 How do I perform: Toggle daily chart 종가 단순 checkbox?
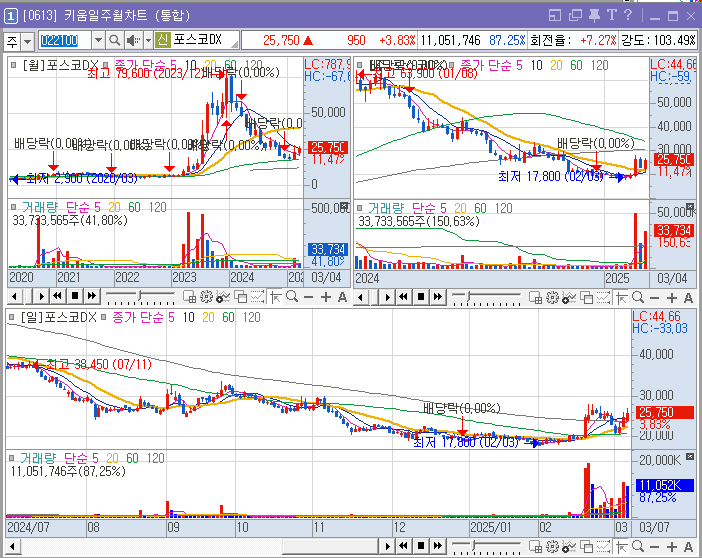pos(103,317)
